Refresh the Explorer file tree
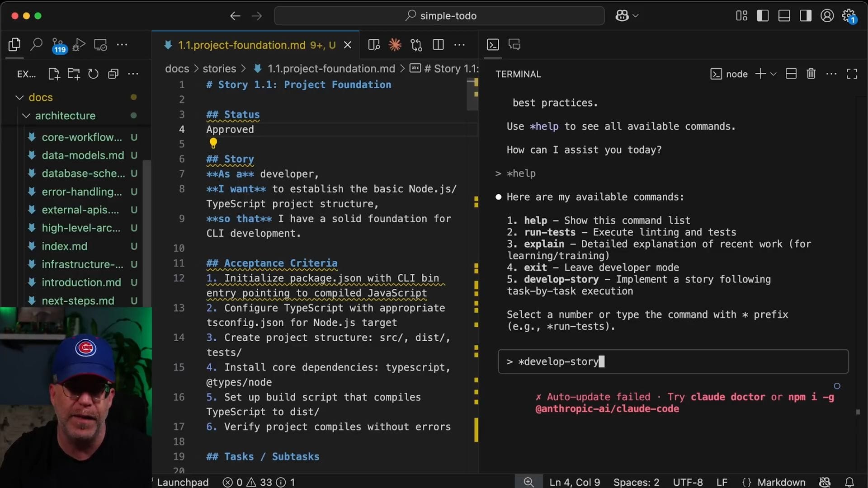Image resolution: width=868 pixels, height=488 pixels. pos(93,74)
